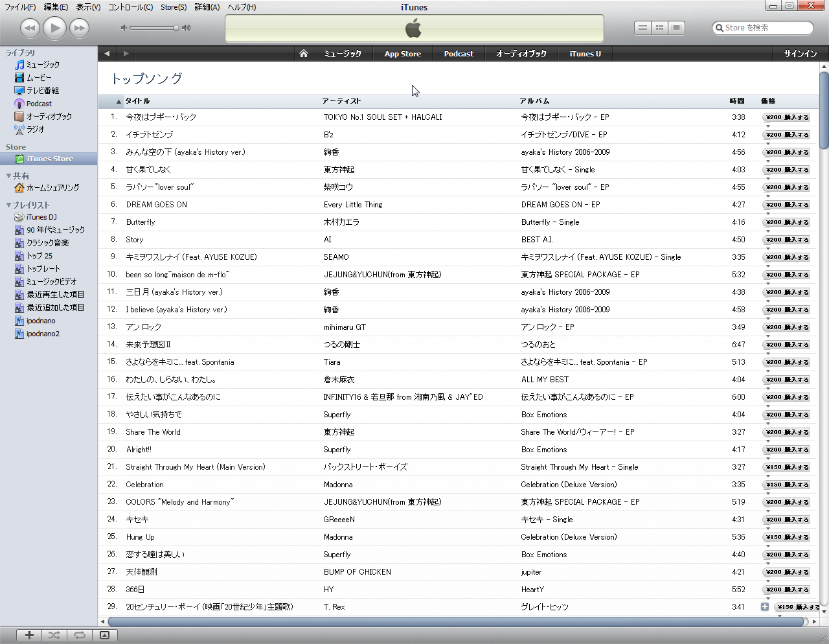This screenshot has height=644, width=829.
Task: Switch to grid view
Action: tap(659, 28)
